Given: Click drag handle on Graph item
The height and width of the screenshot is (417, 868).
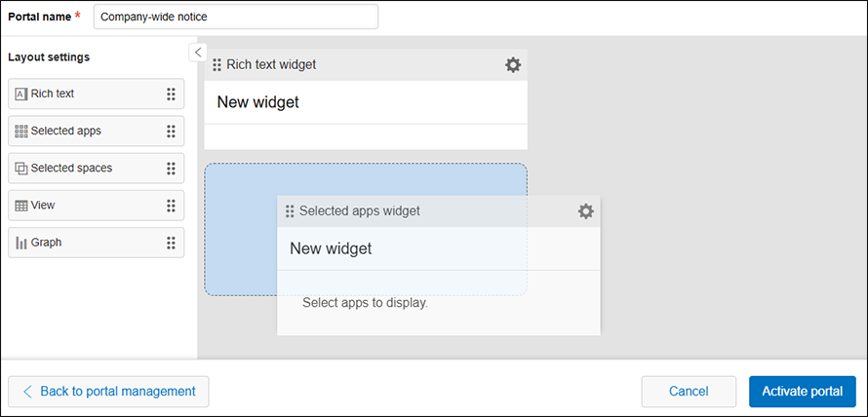Looking at the screenshot, I should point(171,243).
